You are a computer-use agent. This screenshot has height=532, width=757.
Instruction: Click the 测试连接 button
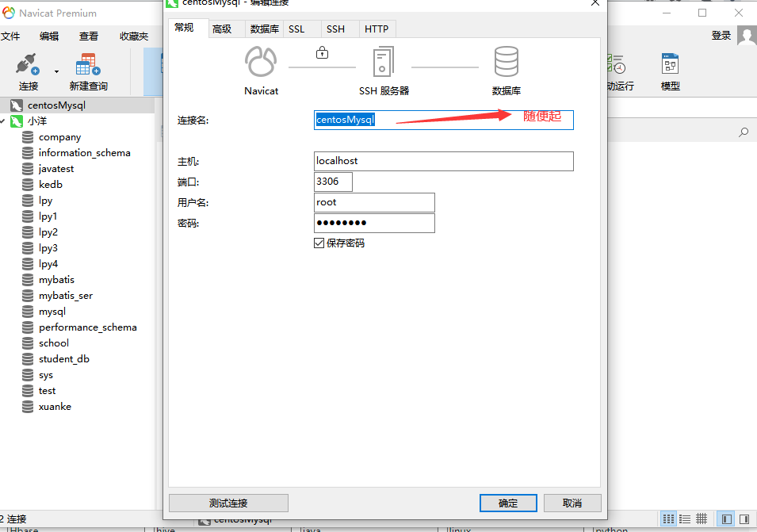click(228, 503)
